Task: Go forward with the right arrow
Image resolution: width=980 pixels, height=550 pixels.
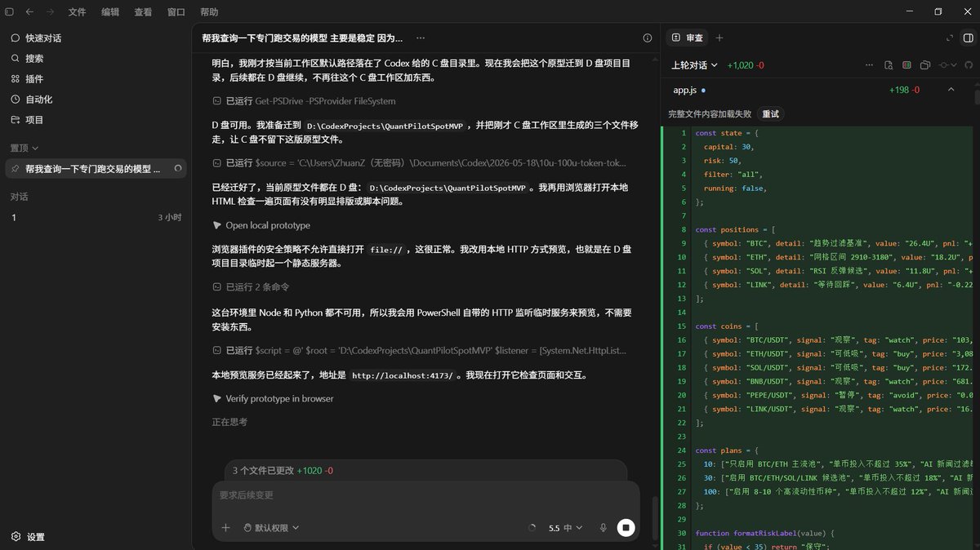Action: coord(51,12)
